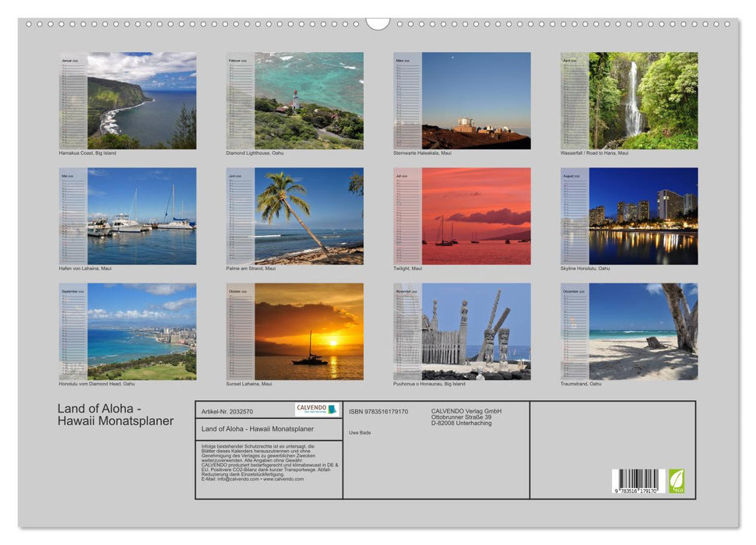This screenshot has height=545, width=756.
Task: Open the Skyline Honolulu, Oahu night photo
Action: click(x=643, y=216)
